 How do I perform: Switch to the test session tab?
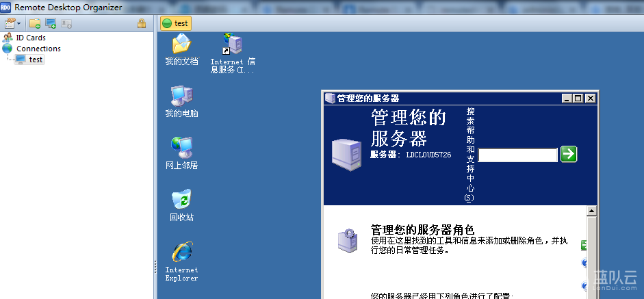[175, 23]
